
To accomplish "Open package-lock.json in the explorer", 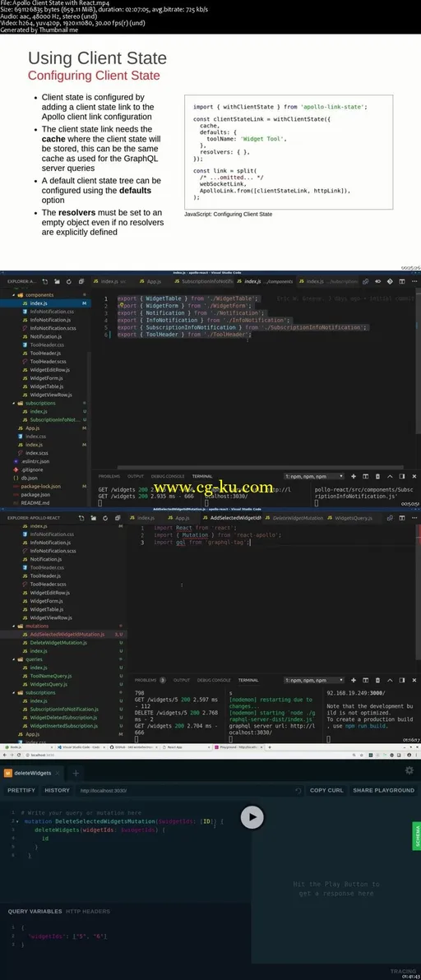I will click(40, 486).
